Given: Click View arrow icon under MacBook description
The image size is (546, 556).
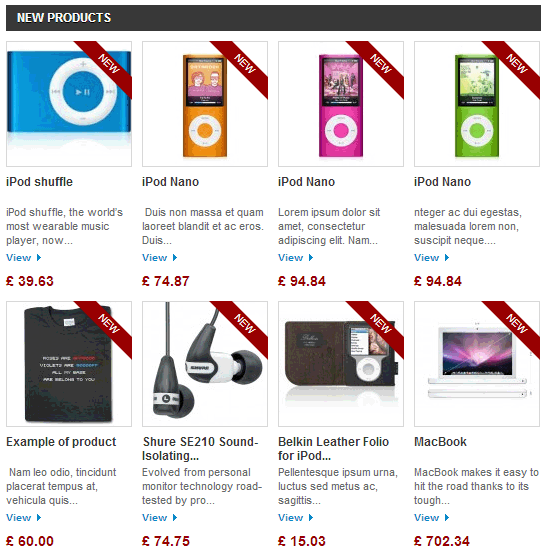Looking at the screenshot, I should [447, 517].
